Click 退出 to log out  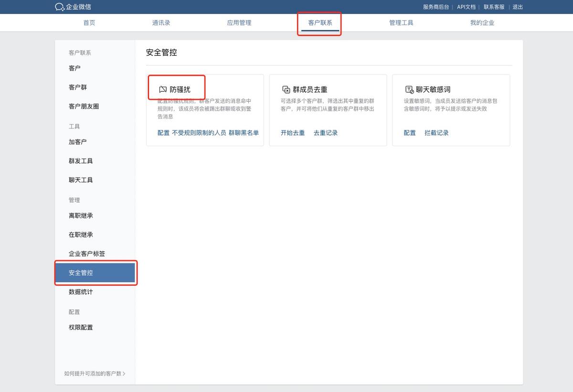tap(517, 7)
